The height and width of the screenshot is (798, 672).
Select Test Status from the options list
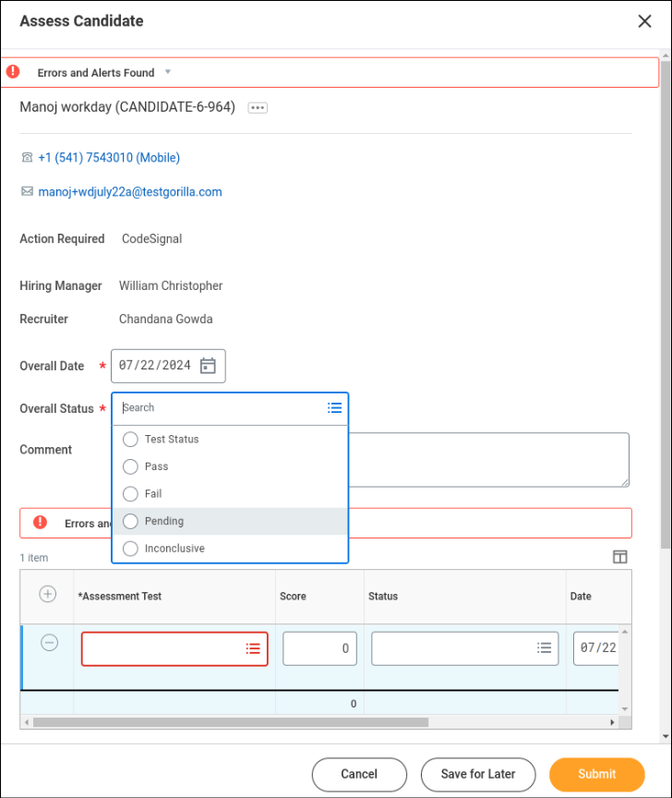point(130,439)
